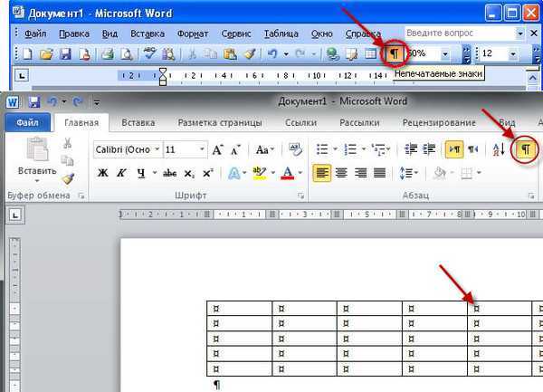This screenshot has width=543, height=392.
Task: Toggle nonprinting characters in Word 2003 toolbar
Action: pos(395,54)
